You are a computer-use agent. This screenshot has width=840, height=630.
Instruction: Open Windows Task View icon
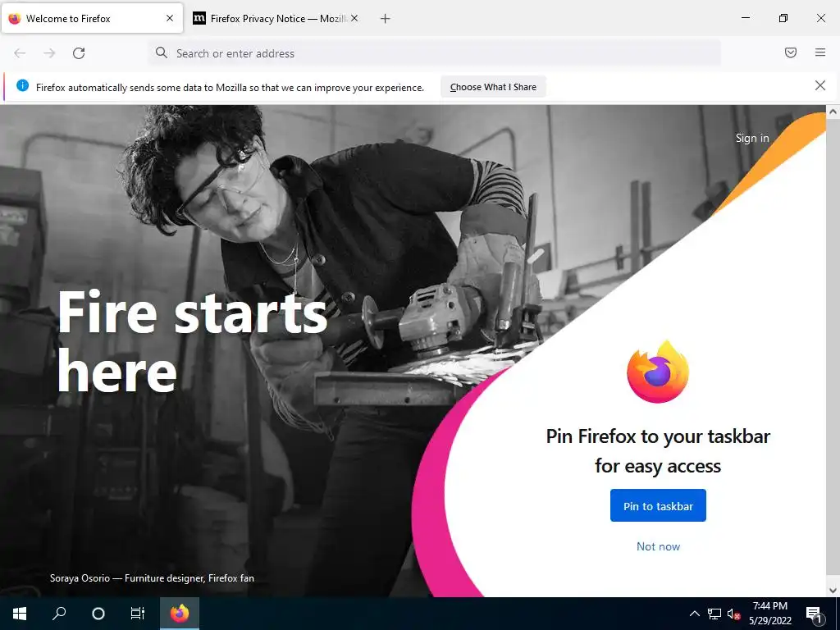[x=138, y=614]
